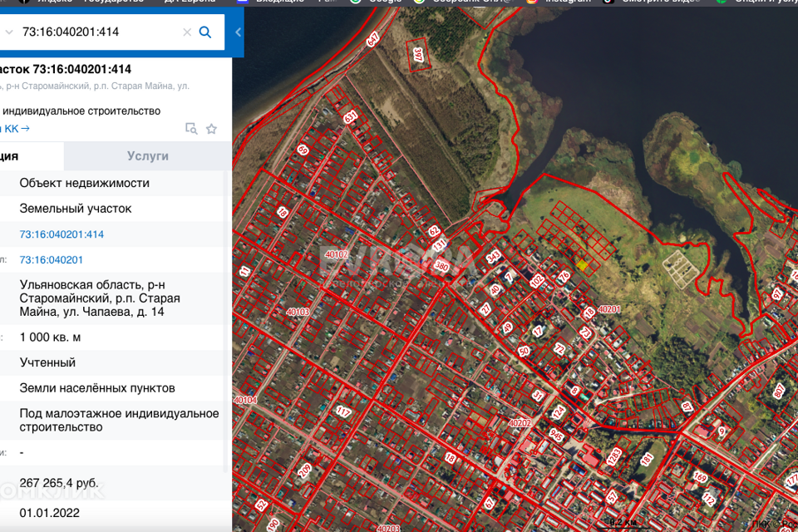The width and height of the screenshot is (798, 532).
Task: Click the map parcel labeled 397
Action: click(418, 57)
